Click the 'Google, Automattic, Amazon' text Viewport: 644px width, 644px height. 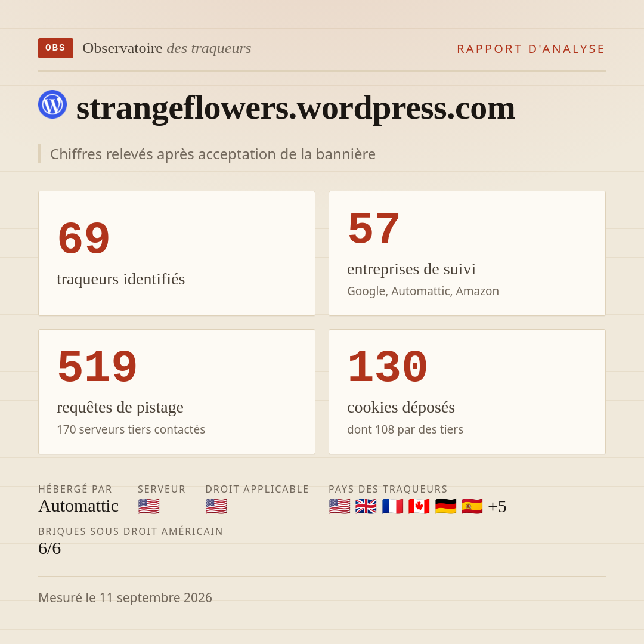point(423,291)
